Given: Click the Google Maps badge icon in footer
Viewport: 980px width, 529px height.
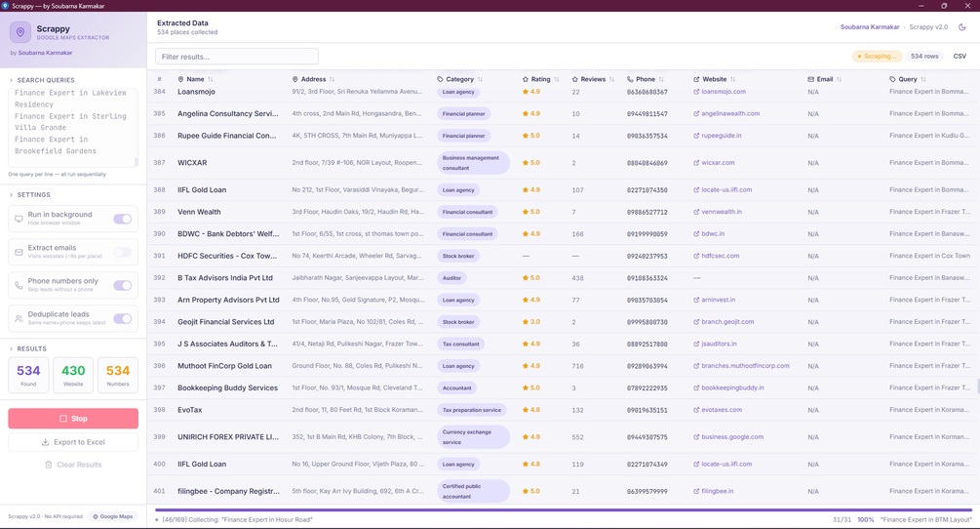Looking at the screenshot, I should click(x=96, y=516).
